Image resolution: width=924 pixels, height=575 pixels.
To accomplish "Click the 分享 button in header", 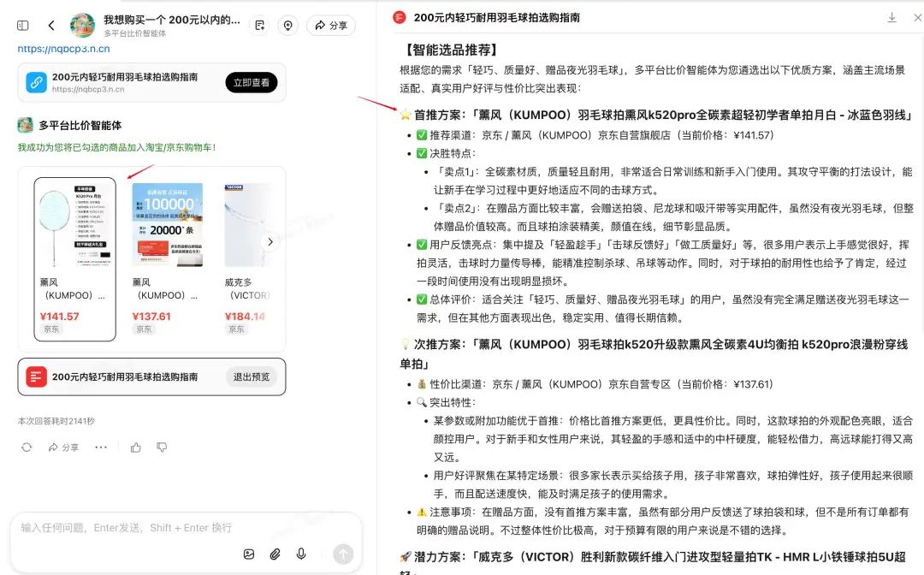I will click(330, 26).
